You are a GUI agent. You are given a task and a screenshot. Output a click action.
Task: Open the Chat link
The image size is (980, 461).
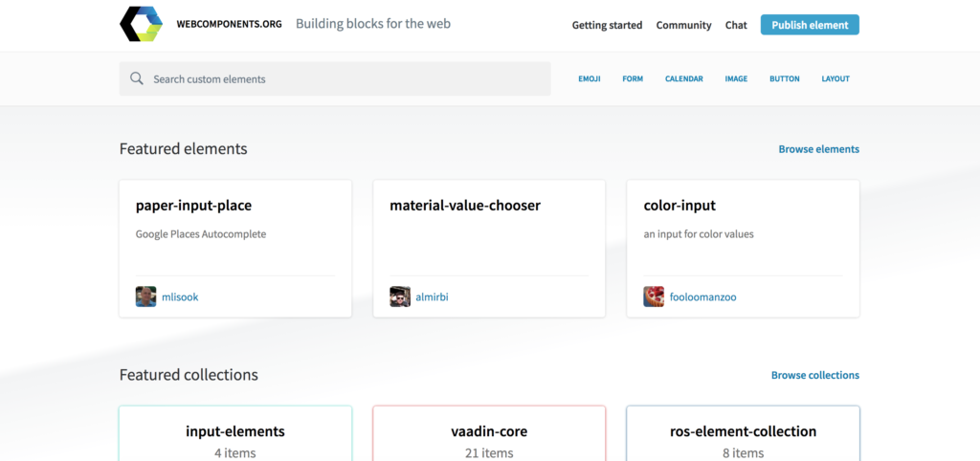736,25
